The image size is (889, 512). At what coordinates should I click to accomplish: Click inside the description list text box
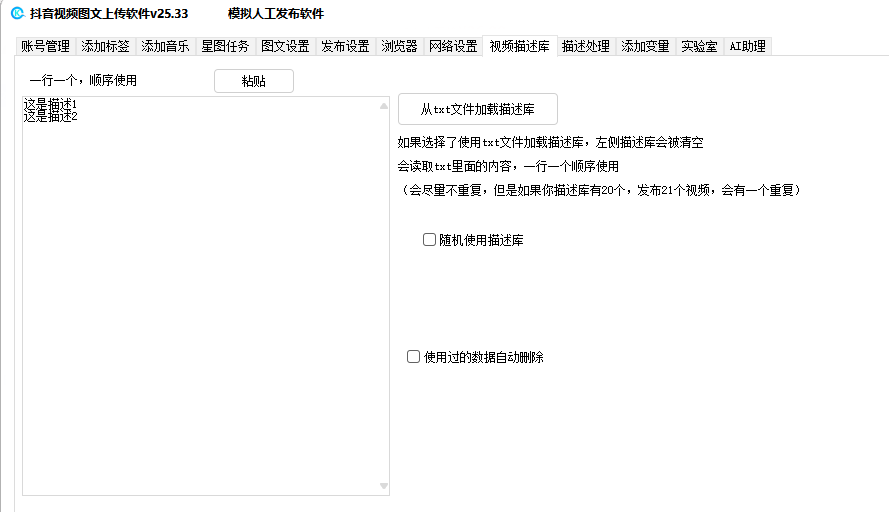click(200, 300)
